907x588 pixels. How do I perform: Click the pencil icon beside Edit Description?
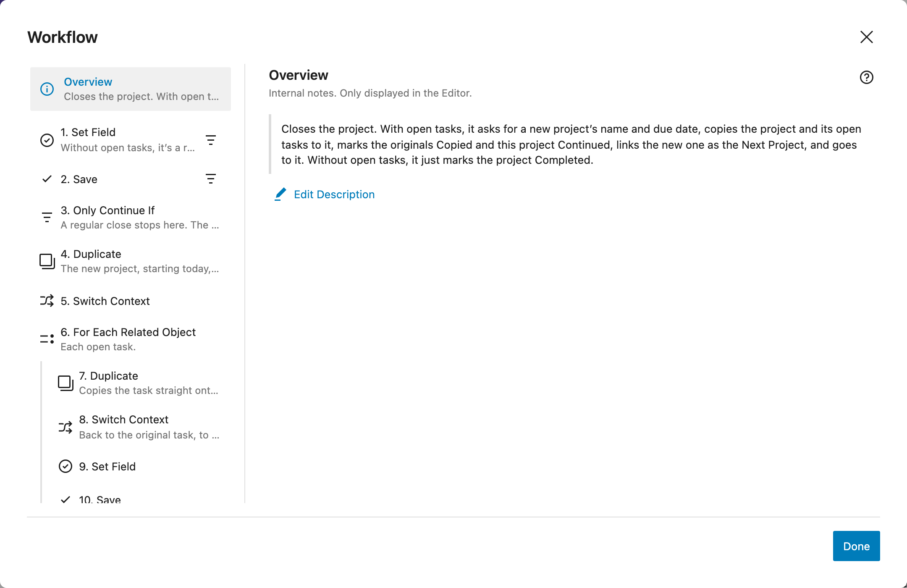[x=280, y=194]
